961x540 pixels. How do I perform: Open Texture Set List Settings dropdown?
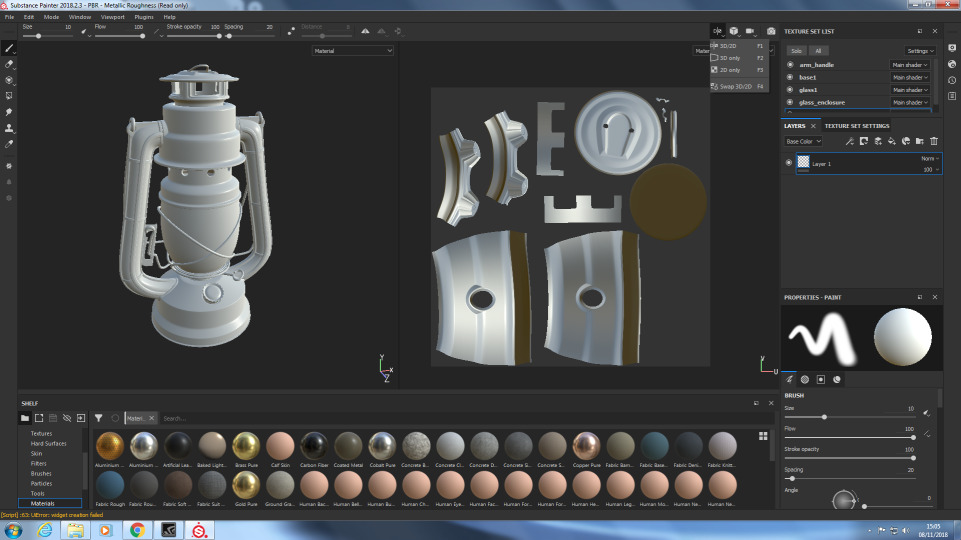click(920, 51)
